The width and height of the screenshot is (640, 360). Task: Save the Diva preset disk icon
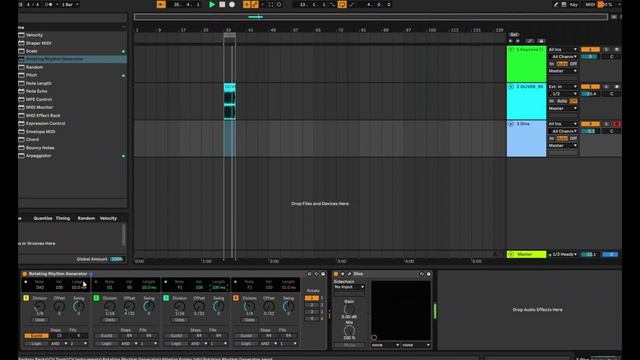[429, 274]
